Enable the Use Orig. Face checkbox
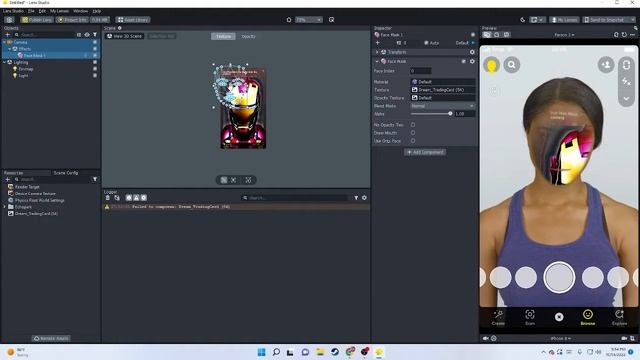This screenshot has width=640, height=360. point(413,141)
